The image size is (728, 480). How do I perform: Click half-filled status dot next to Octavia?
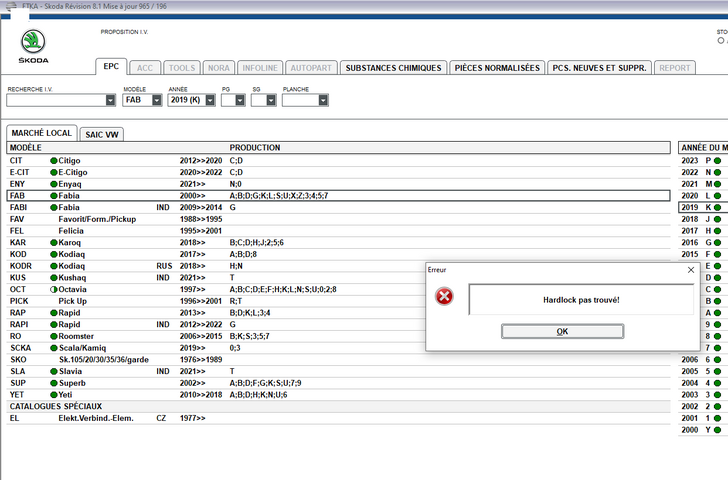tap(54, 289)
